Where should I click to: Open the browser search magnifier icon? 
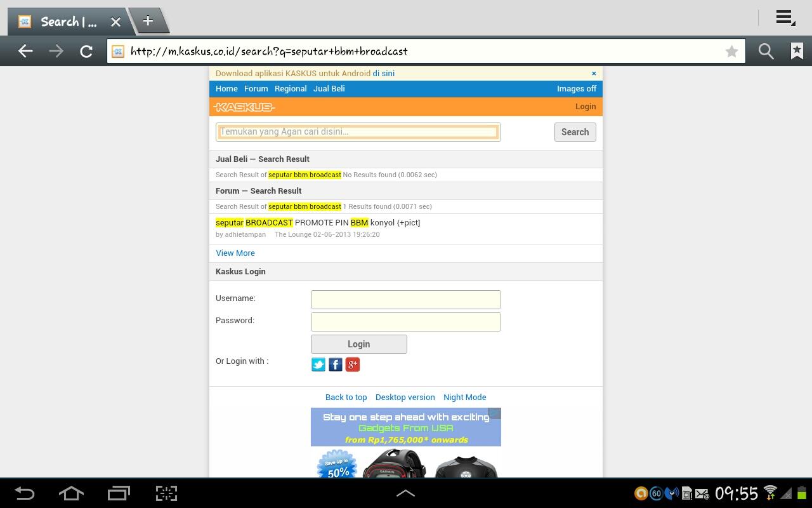tap(766, 51)
